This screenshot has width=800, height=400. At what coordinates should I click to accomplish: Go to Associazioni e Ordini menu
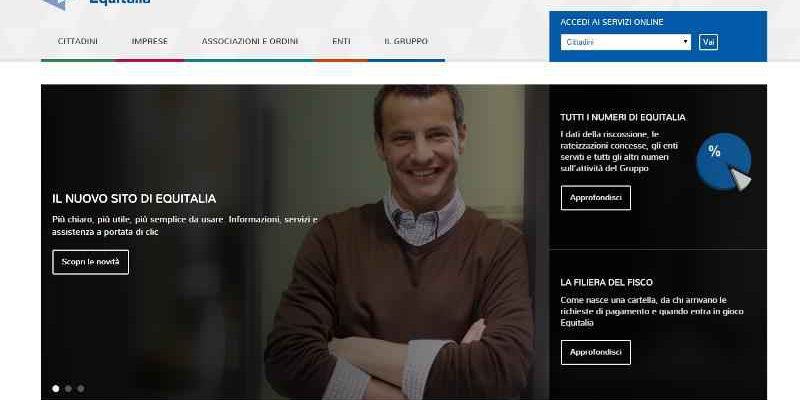point(250,41)
